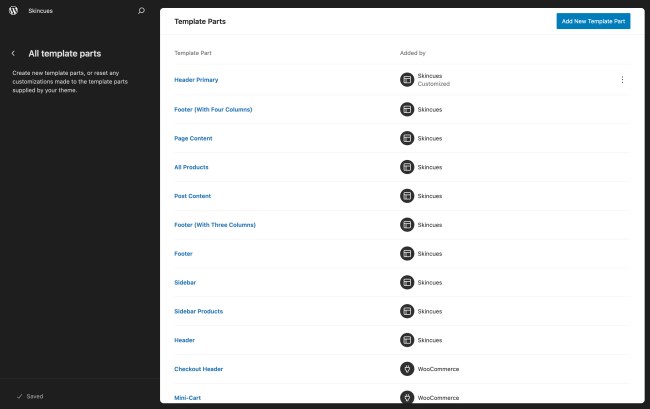Open the Post Content template part
The width and height of the screenshot is (650, 409).
[x=193, y=196]
